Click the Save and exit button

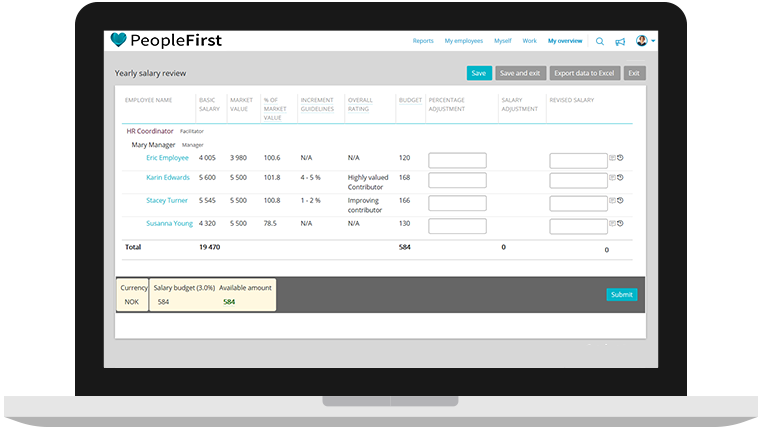point(520,73)
